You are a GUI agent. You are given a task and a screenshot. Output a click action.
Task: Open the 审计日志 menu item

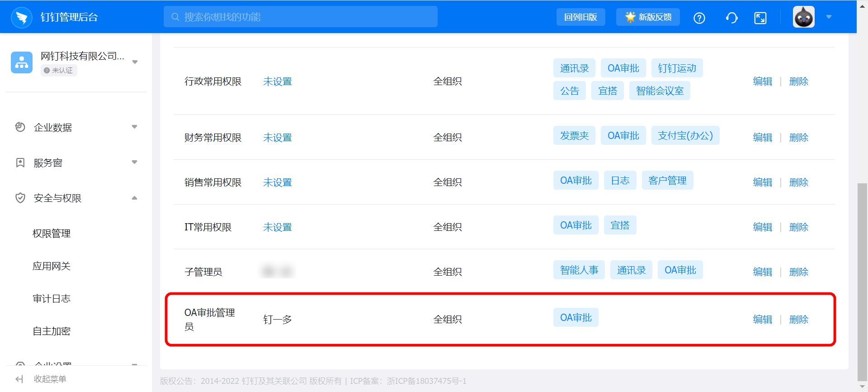[52, 299]
